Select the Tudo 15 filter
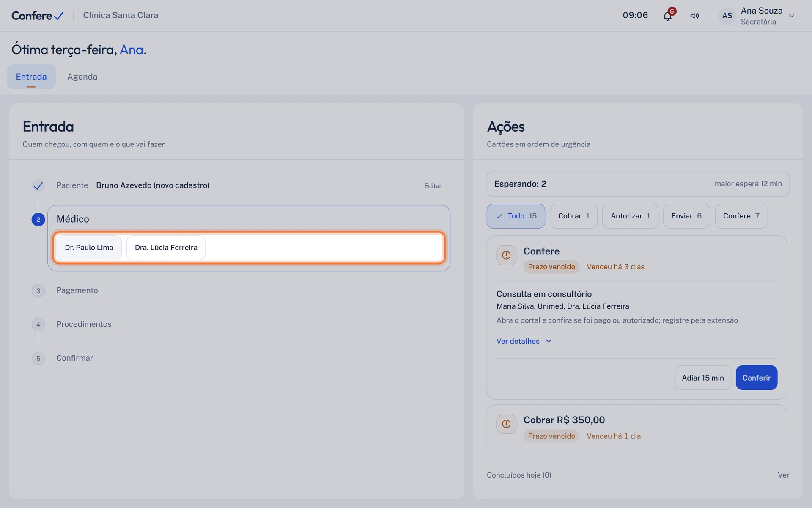The image size is (812, 508). [x=516, y=216]
